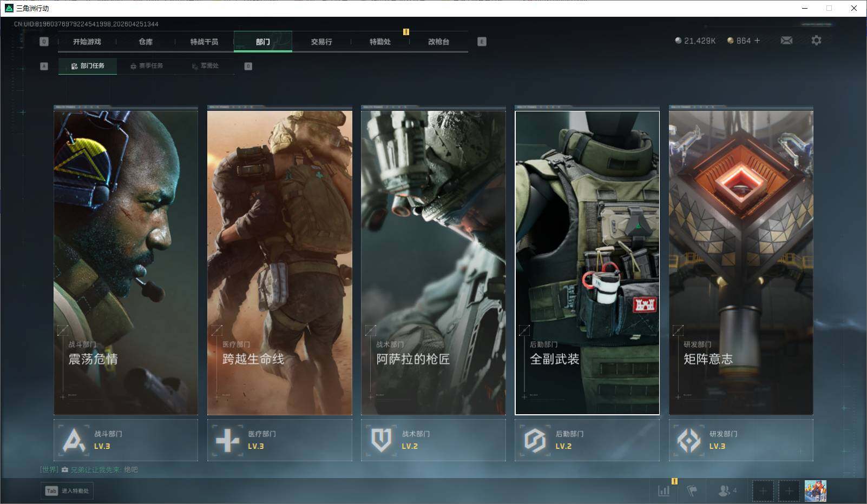Viewport: 867px width, 504px height.
Task: Open the 交易行 tab
Action: click(x=321, y=42)
